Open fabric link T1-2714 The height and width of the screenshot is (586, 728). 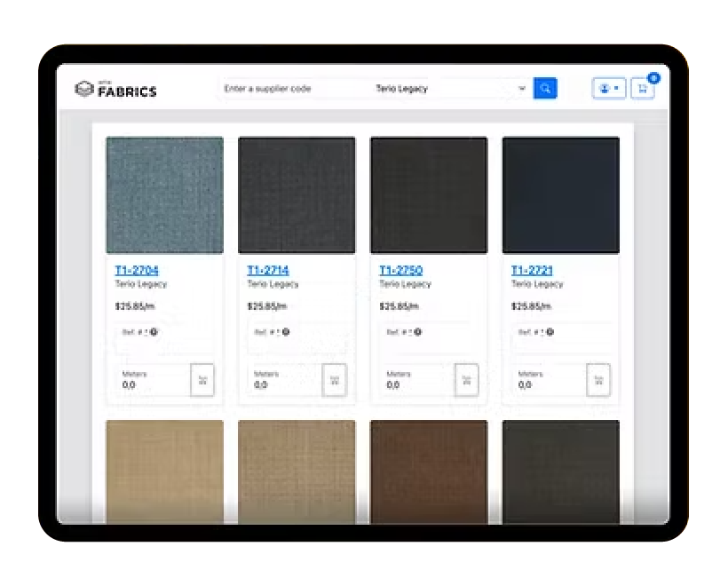click(268, 270)
